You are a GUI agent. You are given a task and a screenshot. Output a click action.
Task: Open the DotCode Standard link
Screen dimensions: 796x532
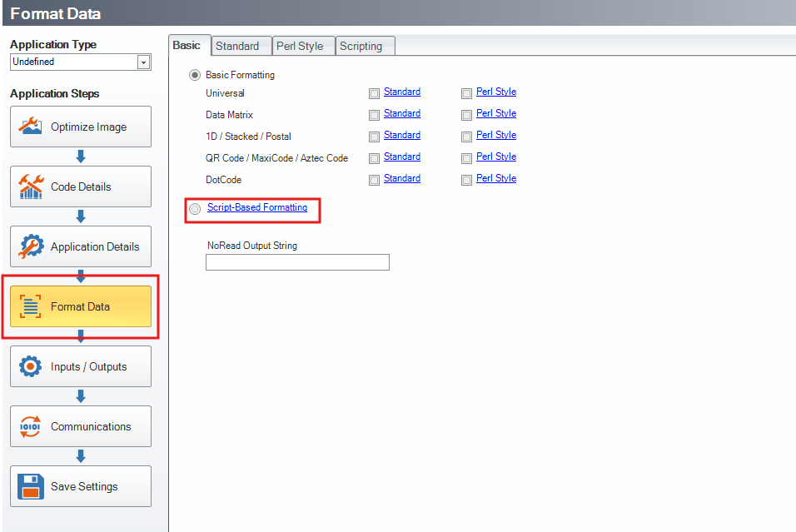coord(402,178)
